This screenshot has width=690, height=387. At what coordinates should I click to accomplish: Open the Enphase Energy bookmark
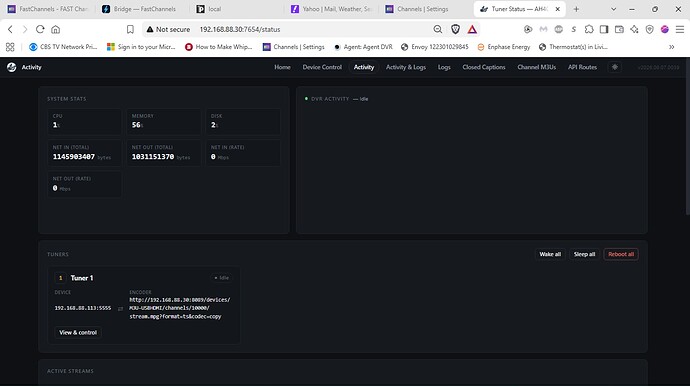(503, 47)
